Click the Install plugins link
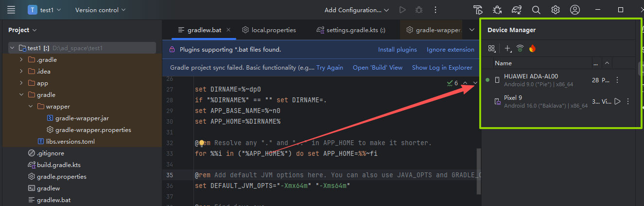644x206 pixels. [398, 50]
